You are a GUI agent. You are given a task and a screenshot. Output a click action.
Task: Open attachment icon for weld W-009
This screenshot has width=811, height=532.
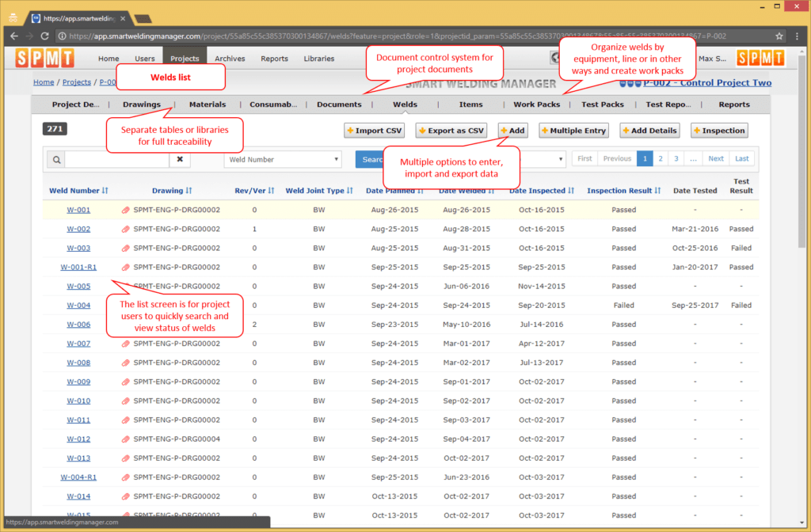(x=126, y=382)
